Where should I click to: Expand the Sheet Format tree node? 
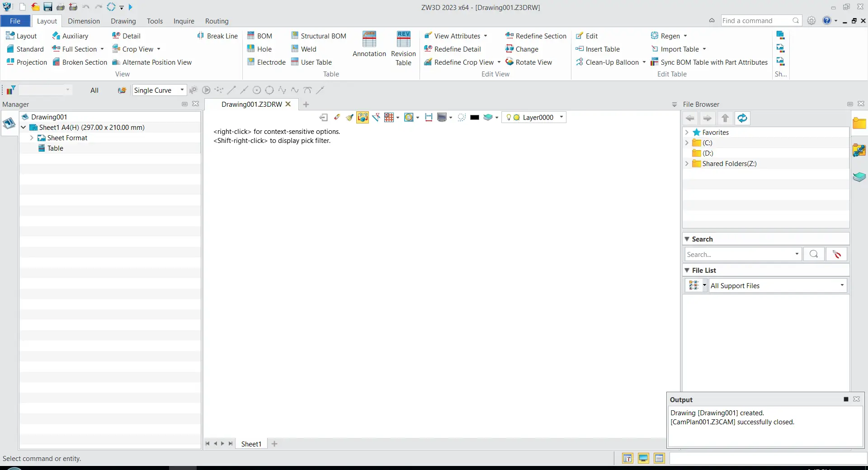pos(32,138)
